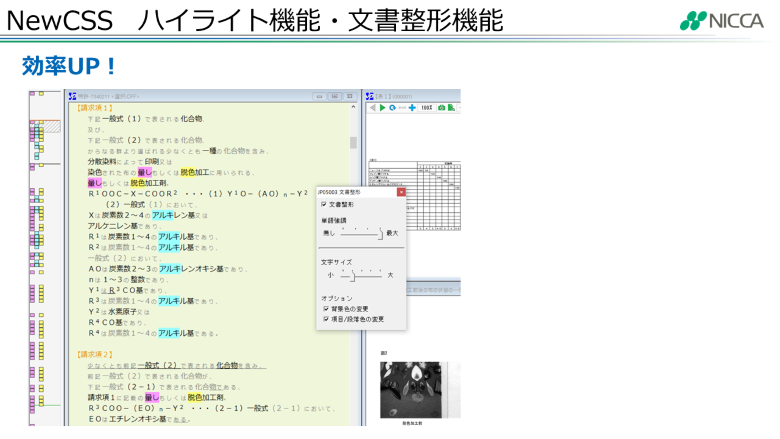Close the patent text window
Screen dimensions: 780x439
[x=350, y=96]
